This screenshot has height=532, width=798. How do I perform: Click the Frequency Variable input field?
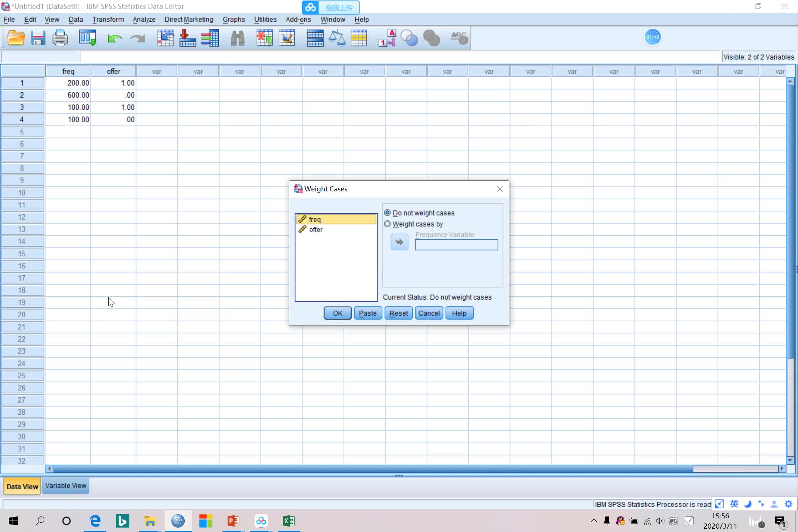click(x=456, y=245)
